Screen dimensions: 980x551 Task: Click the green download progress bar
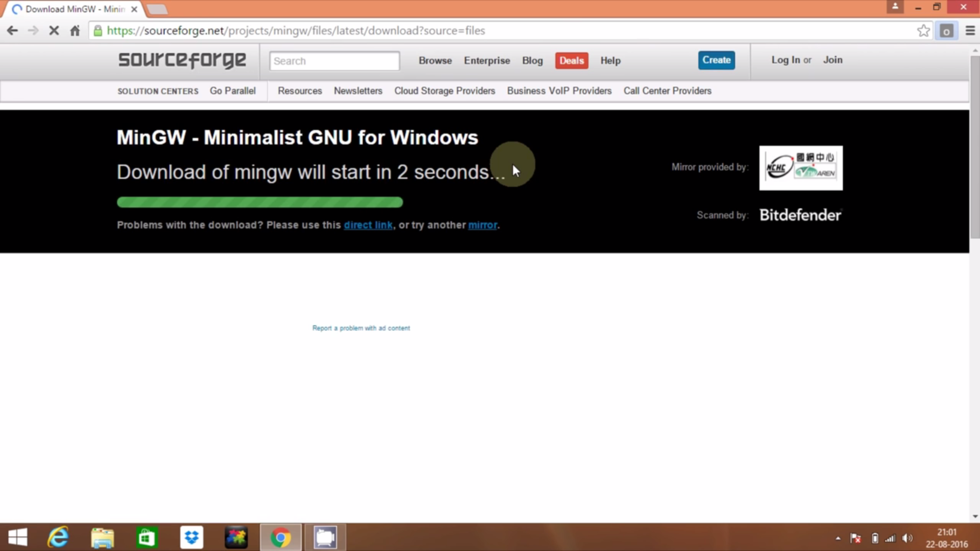[260, 202]
